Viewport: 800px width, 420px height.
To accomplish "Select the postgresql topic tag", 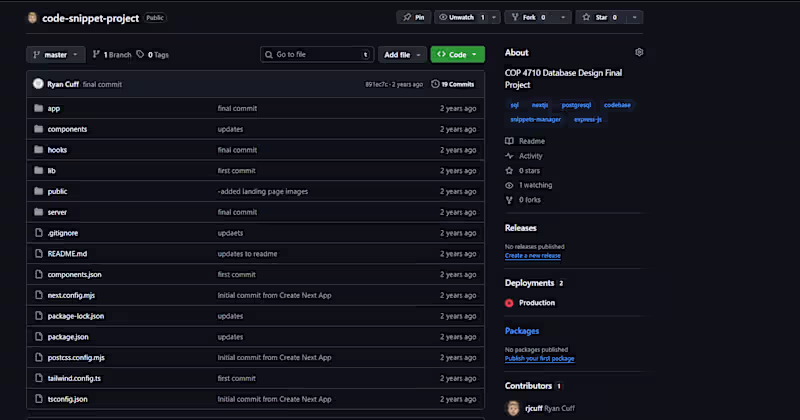I will coord(574,104).
